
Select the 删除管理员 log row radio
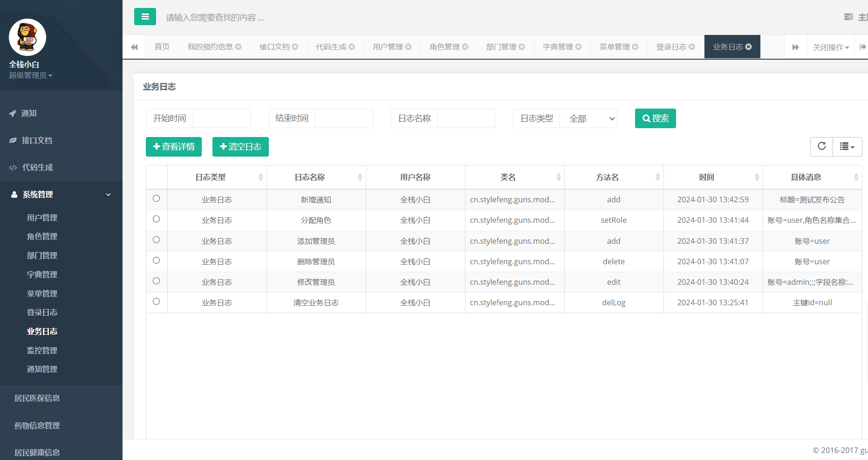157,261
